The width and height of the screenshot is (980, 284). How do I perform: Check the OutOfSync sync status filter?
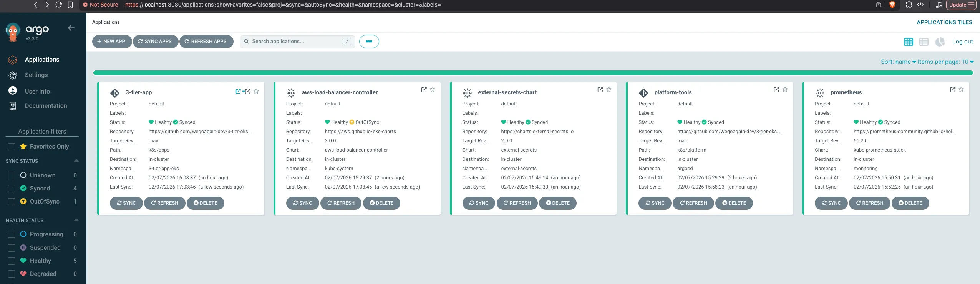point(12,202)
